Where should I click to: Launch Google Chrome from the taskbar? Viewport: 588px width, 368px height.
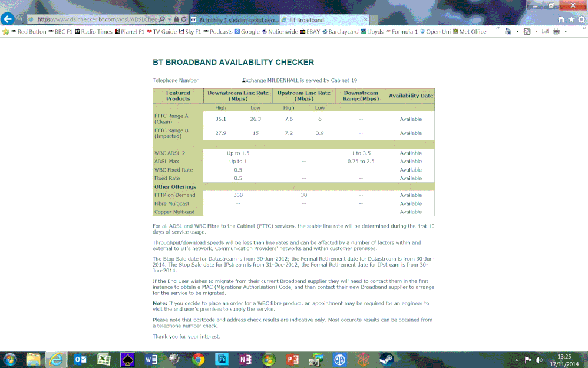[198, 360]
